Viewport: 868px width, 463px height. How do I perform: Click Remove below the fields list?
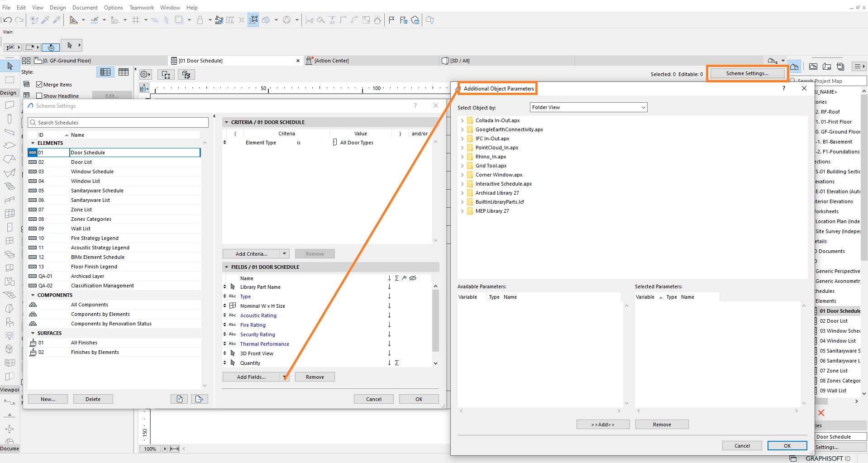coord(315,377)
